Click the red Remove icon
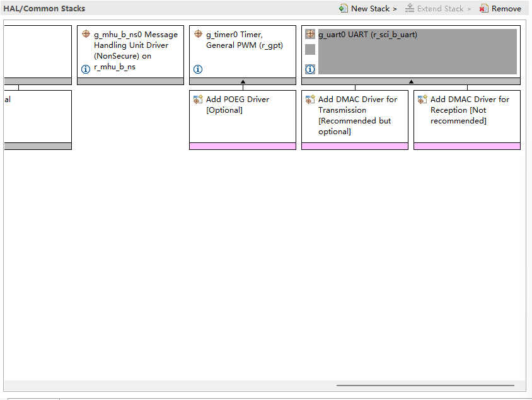The height and width of the screenshot is (400, 532). tap(484, 9)
